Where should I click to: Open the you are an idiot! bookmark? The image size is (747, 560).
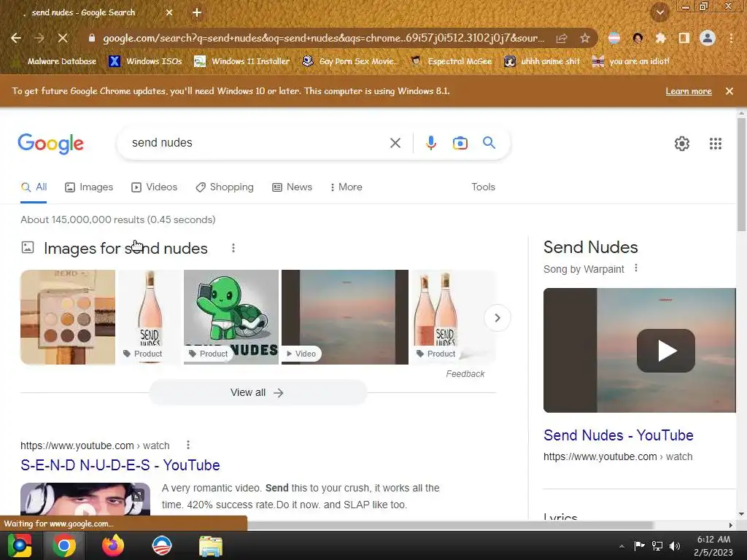click(631, 61)
